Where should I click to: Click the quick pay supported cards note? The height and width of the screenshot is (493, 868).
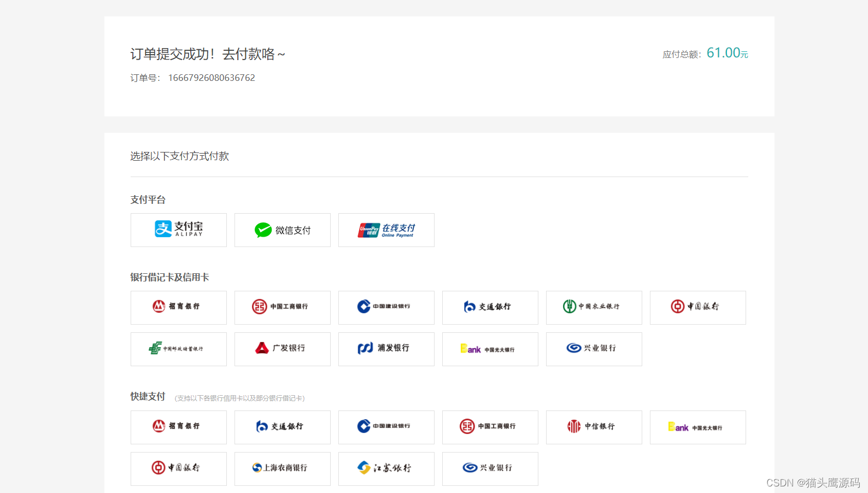click(239, 398)
